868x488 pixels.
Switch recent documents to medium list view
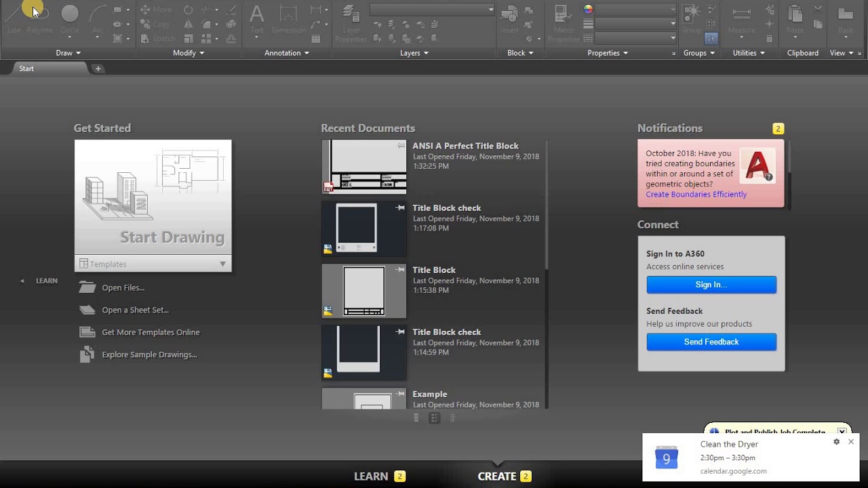click(434, 418)
